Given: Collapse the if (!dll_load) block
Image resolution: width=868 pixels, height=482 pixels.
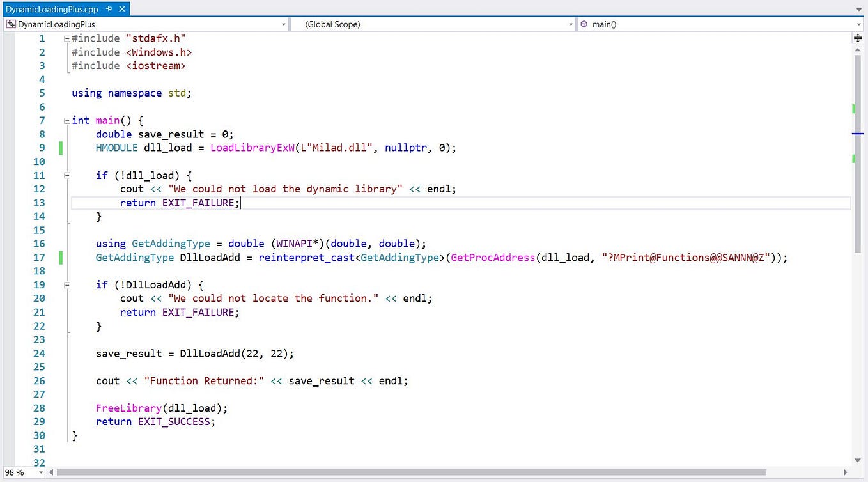Looking at the screenshot, I should coord(66,175).
